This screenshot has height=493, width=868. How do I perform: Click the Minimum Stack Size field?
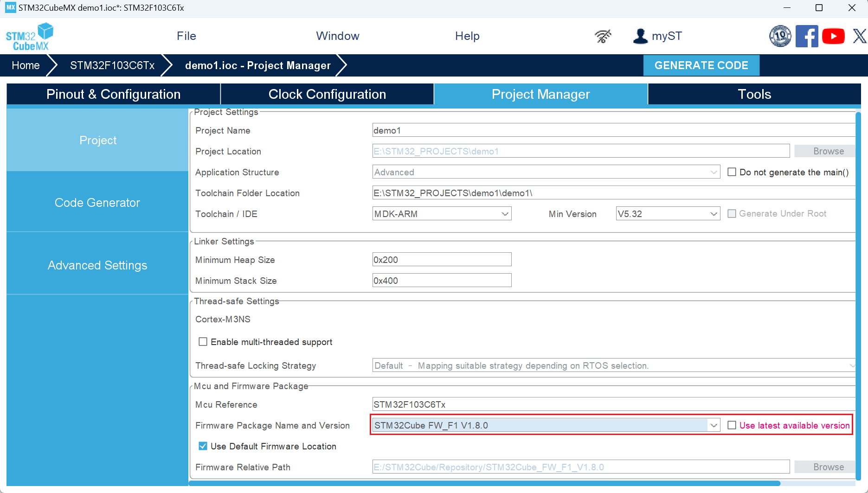[x=442, y=281]
